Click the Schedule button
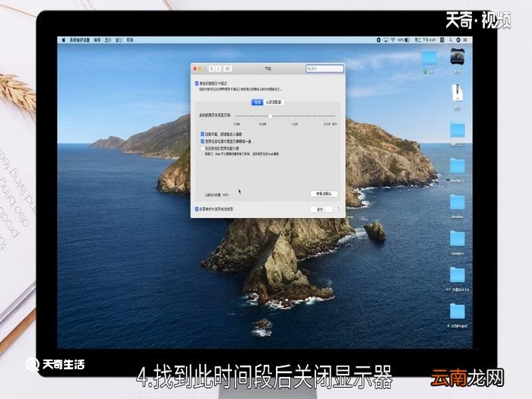532x399 pixels. coord(321,209)
